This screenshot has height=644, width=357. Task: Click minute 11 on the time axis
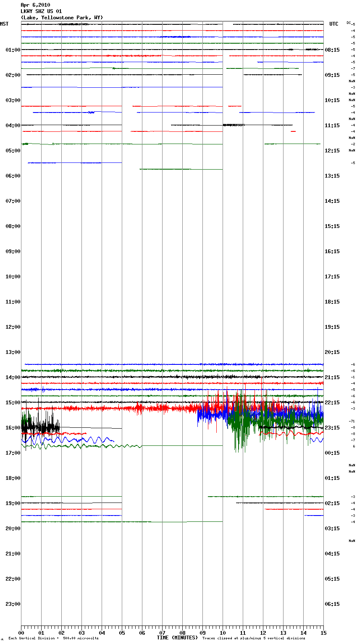pyautogui.click(x=243, y=633)
